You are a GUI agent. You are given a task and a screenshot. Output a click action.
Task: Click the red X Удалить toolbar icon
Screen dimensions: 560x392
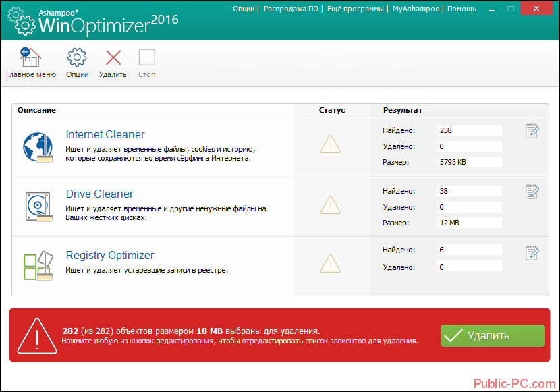[113, 57]
